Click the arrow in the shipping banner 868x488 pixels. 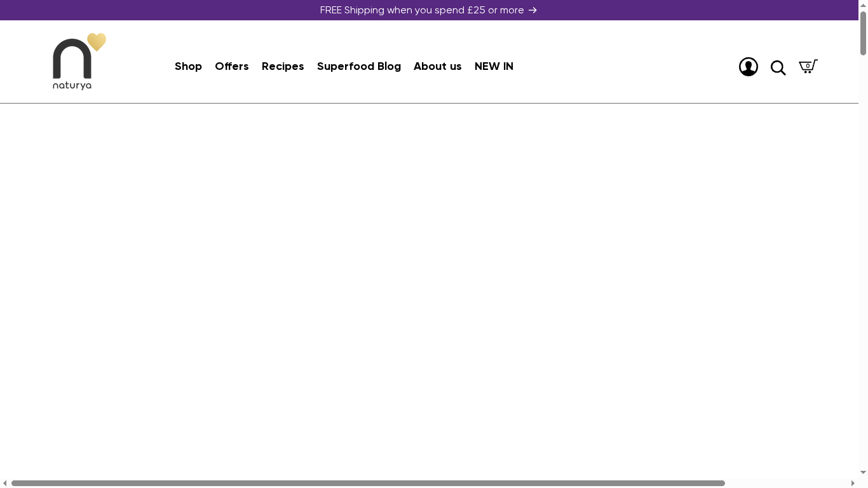(532, 10)
